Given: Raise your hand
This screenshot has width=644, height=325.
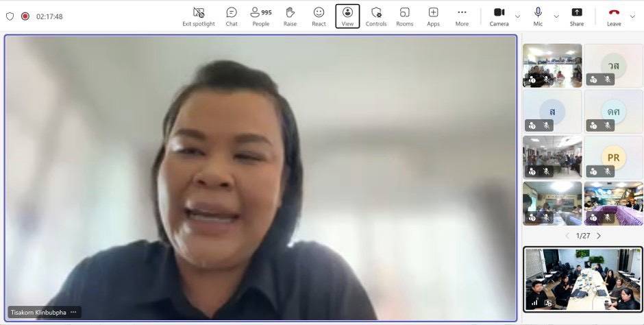Looking at the screenshot, I should click(290, 17).
